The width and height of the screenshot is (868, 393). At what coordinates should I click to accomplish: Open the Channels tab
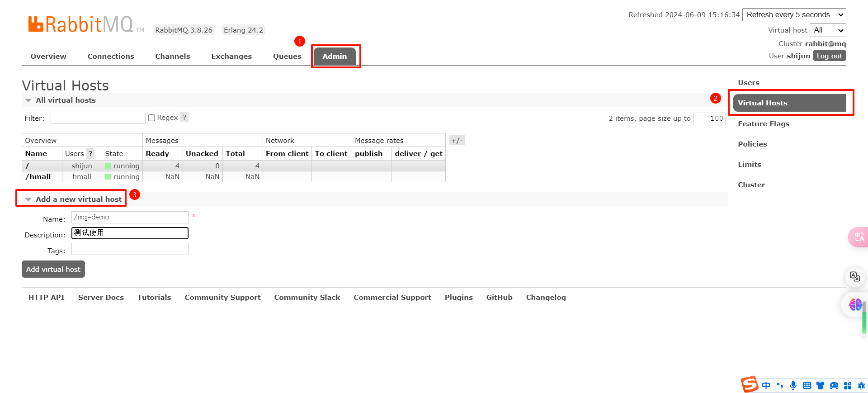(x=173, y=56)
